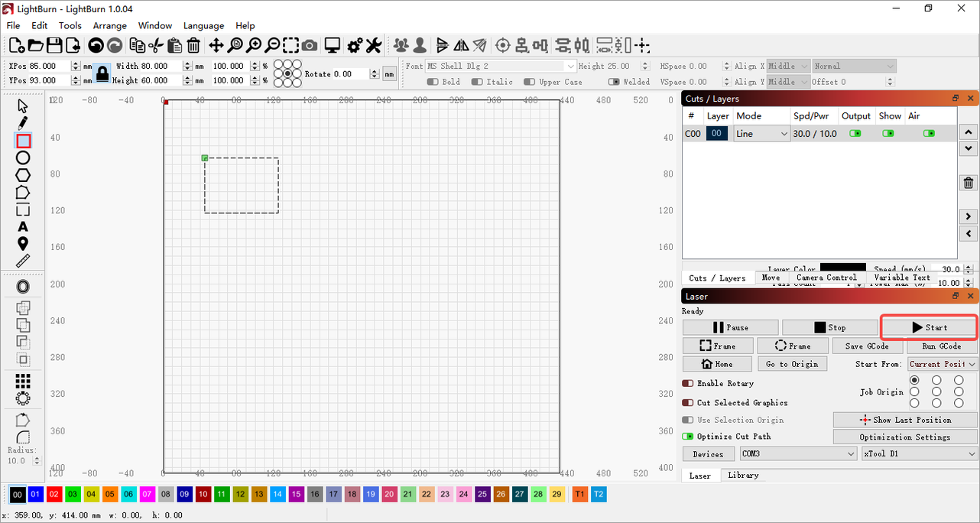Enable the Rotary toggle
Image resolution: width=980 pixels, height=523 pixels.
(x=687, y=383)
